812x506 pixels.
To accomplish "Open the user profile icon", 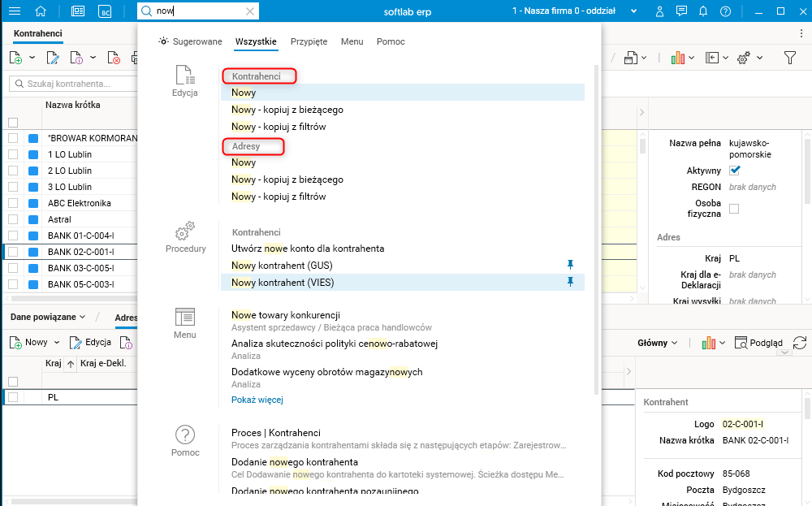I will click(659, 11).
